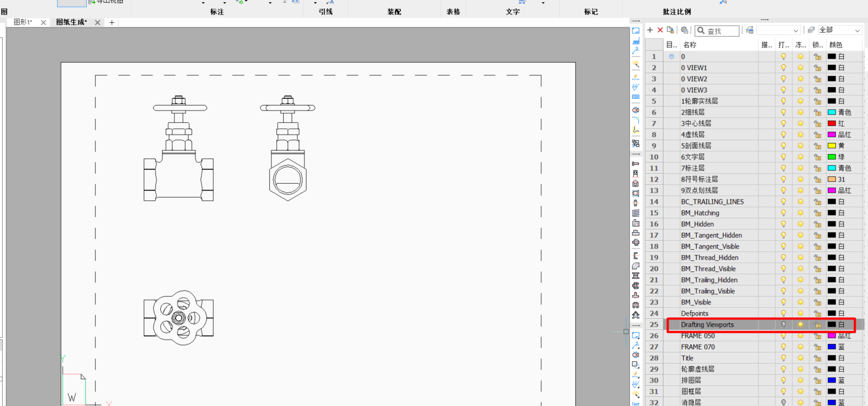Turn on Drafting Viewports layer lightbulb
868x406 pixels.
pyautogui.click(x=783, y=324)
